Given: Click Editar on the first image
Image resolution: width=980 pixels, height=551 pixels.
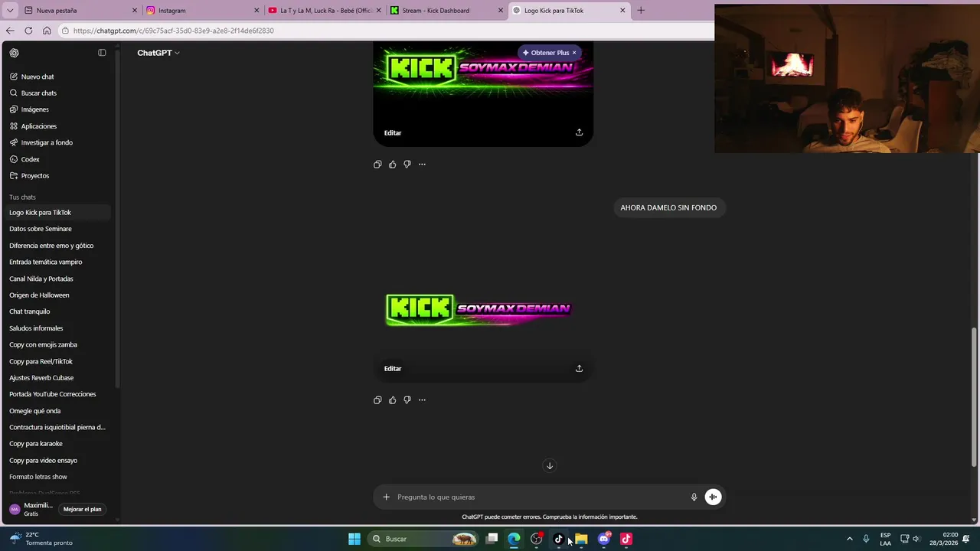Looking at the screenshot, I should (x=393, y=133).
